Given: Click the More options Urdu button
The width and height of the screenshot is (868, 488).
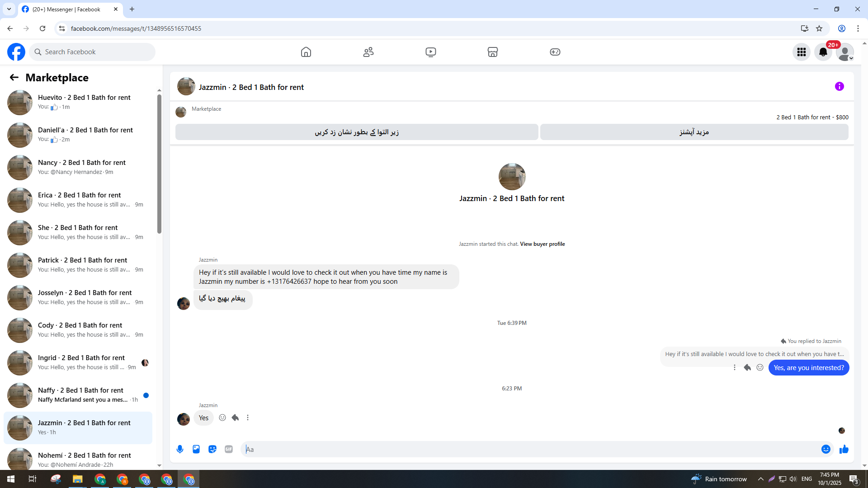Looking at the screenshot, I should coord(694,132).
